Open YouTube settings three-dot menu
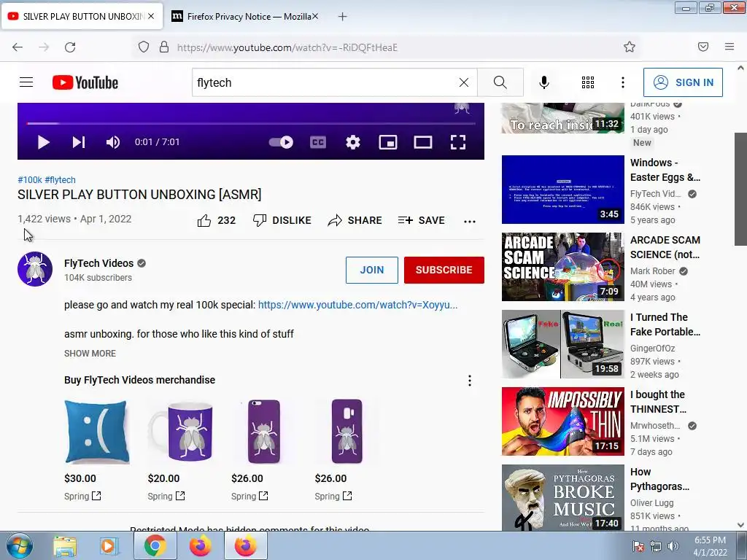This screenshot has height=560, width=747. point(623,82)
